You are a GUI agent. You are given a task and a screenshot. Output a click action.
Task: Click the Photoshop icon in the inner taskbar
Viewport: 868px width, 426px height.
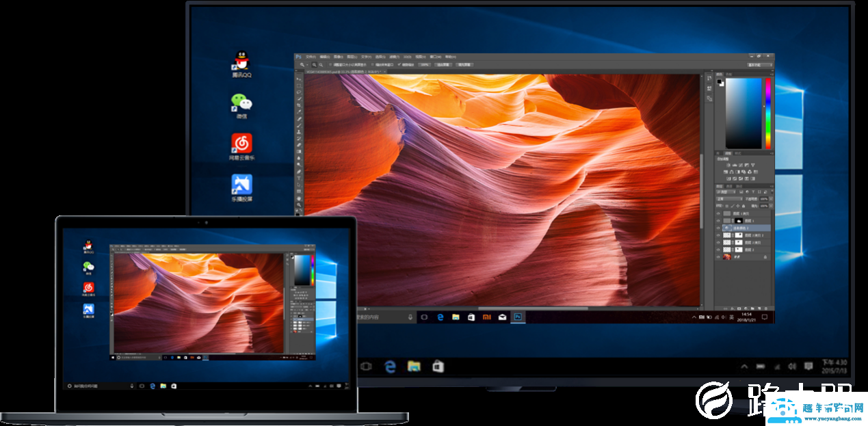point(518,317)
